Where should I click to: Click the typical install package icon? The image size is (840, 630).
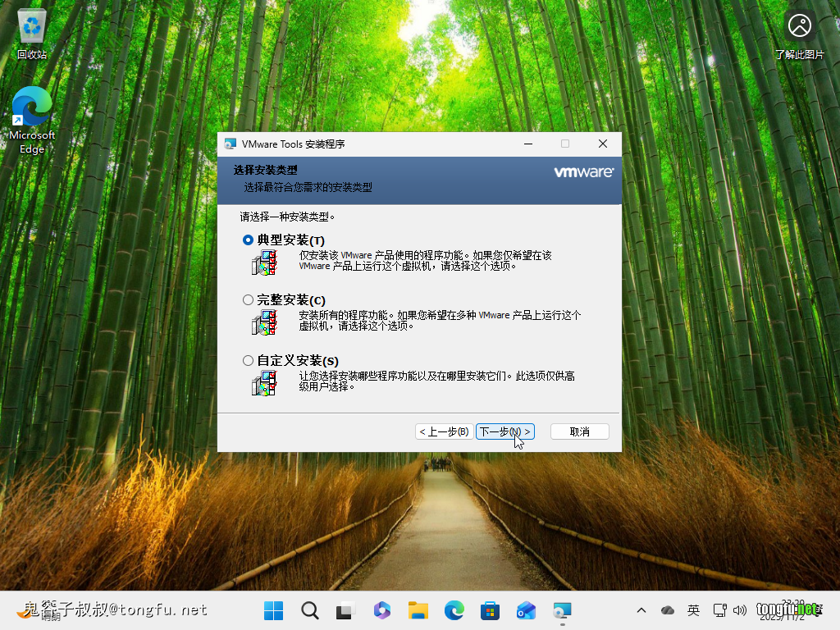[x=264, y=262]
